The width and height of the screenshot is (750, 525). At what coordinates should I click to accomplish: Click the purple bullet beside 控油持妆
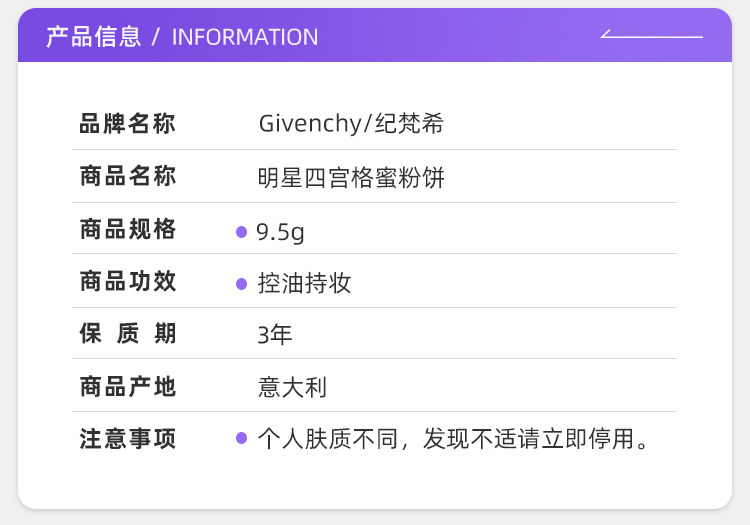(x=241, y=284)
